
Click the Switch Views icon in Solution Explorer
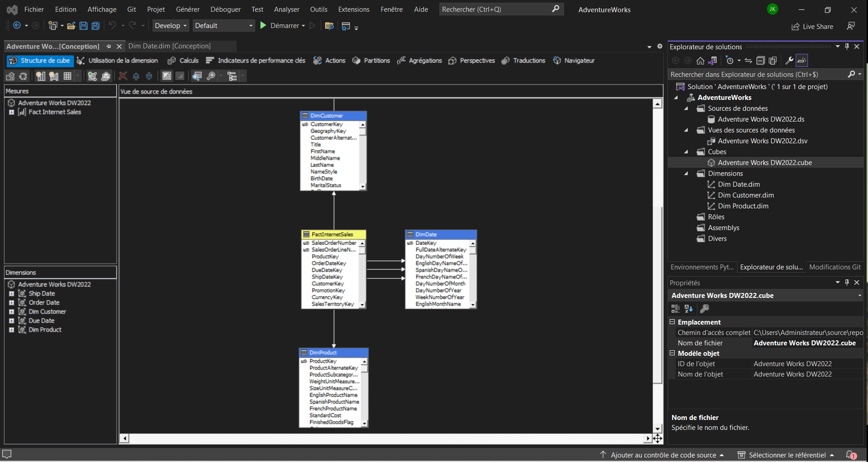coord(713,61)
